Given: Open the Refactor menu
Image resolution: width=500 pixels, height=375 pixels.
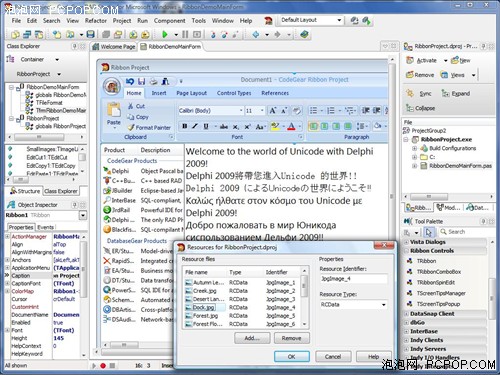Looking at the screenshot, I should pos(96,21).
